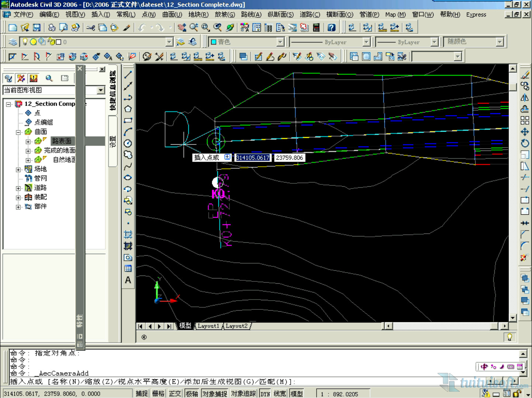Open the 当前图形视图 dropdown list
Image resolution: width=532 pixels, height=398 pixels.
pos(101,90)
